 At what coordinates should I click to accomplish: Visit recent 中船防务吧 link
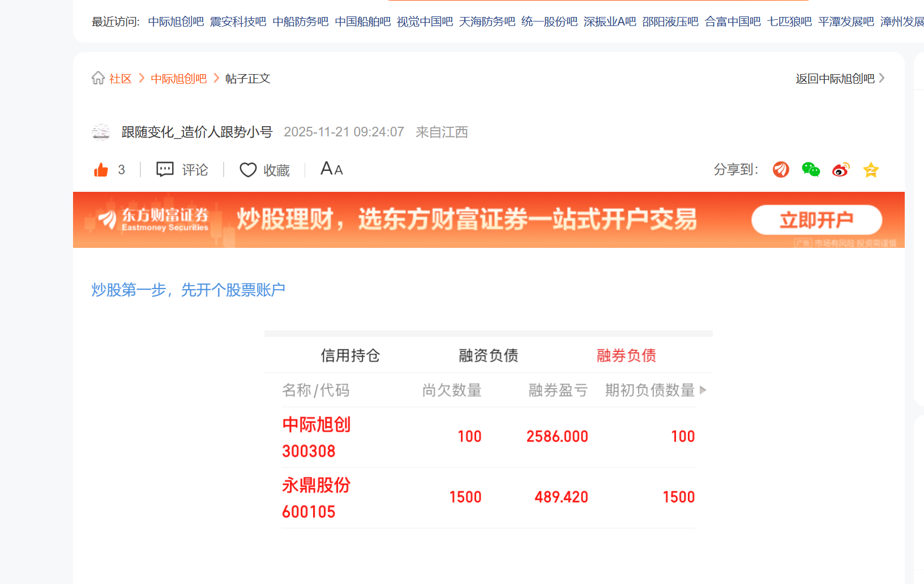tap(301, 22)
